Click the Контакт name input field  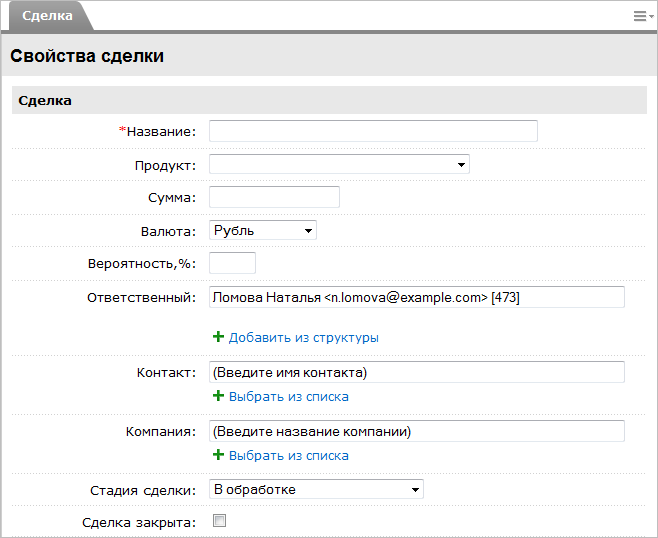click(416, 372)
